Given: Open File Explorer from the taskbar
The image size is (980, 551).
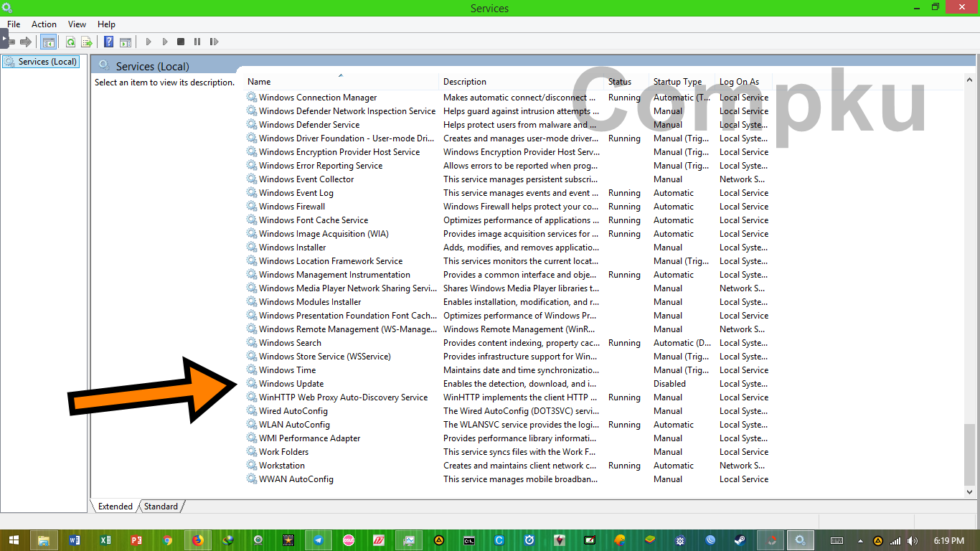Looking at the screenshot, I should 44,540.
